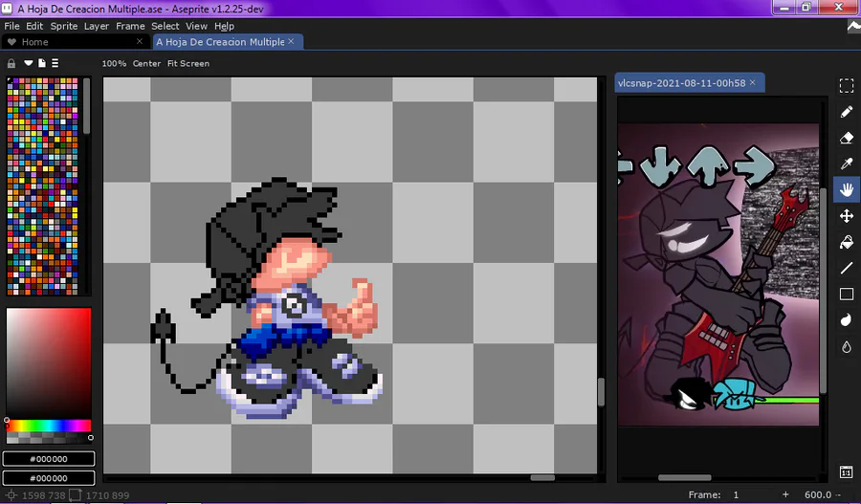Click the pixel art character on the canvas
861x504 pixels.
coord(266,298)
